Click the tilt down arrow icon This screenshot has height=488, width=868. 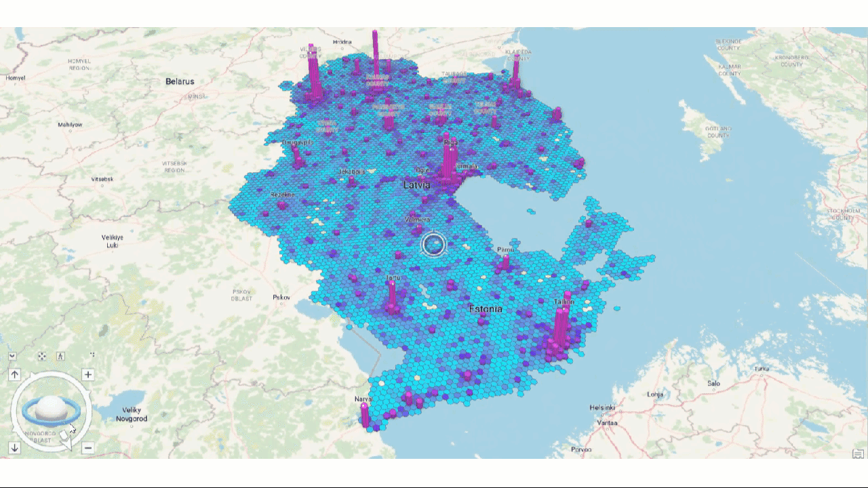(x=14, y=448)
